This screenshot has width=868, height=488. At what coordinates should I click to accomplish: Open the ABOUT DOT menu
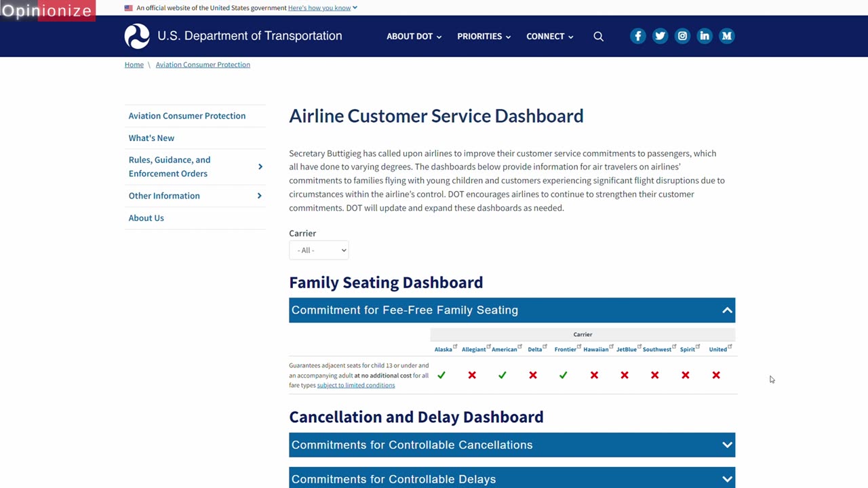414,37
